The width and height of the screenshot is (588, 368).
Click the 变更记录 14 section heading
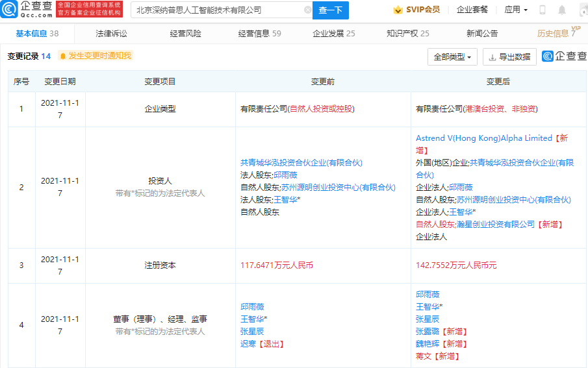29,56
